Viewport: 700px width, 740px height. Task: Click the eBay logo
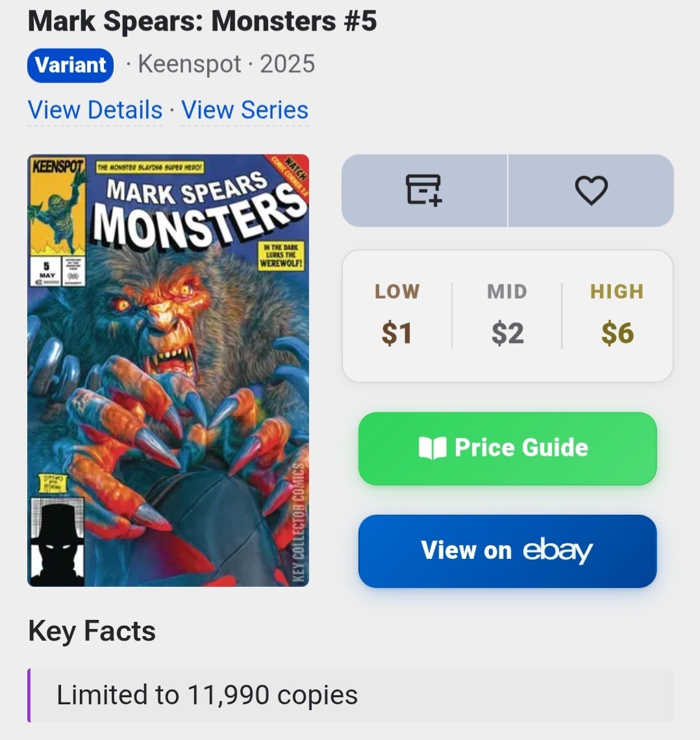tap(558, 550)
